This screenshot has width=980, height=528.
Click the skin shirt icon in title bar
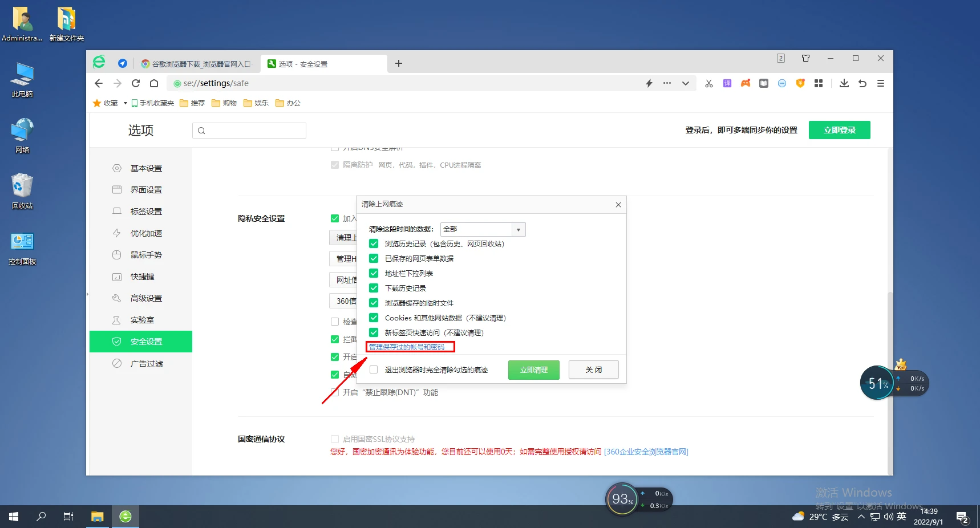(806, 58)
